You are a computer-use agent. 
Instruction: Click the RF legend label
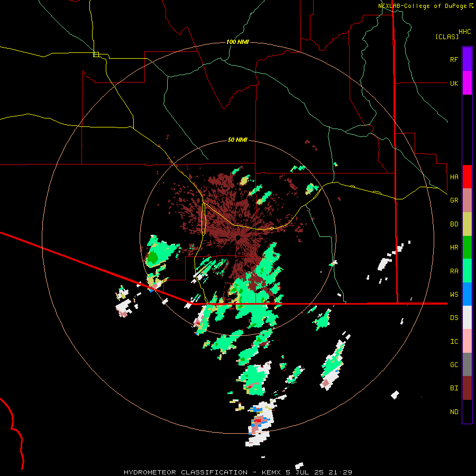(x=454, y=59)
